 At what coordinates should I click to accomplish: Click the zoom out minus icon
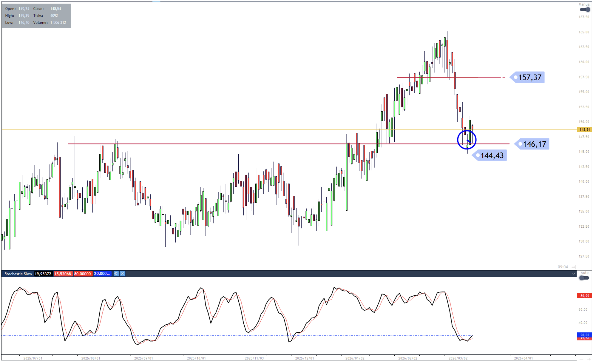(581, 360)
